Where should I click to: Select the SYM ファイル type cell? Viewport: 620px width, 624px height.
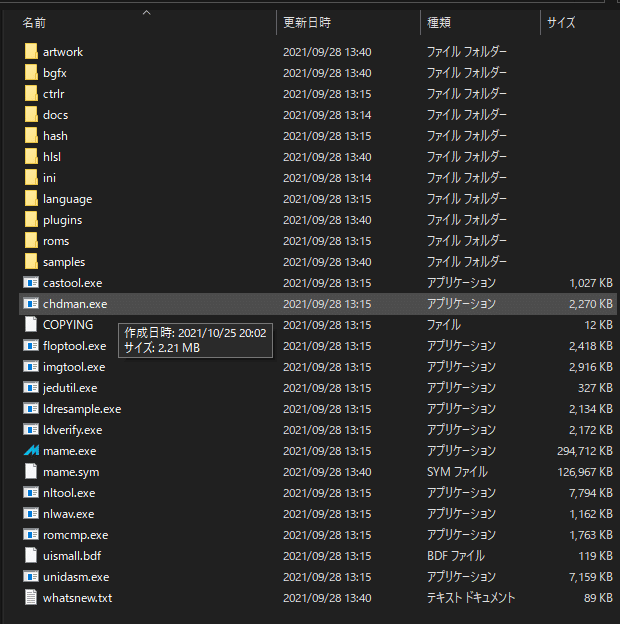(457, 472)
